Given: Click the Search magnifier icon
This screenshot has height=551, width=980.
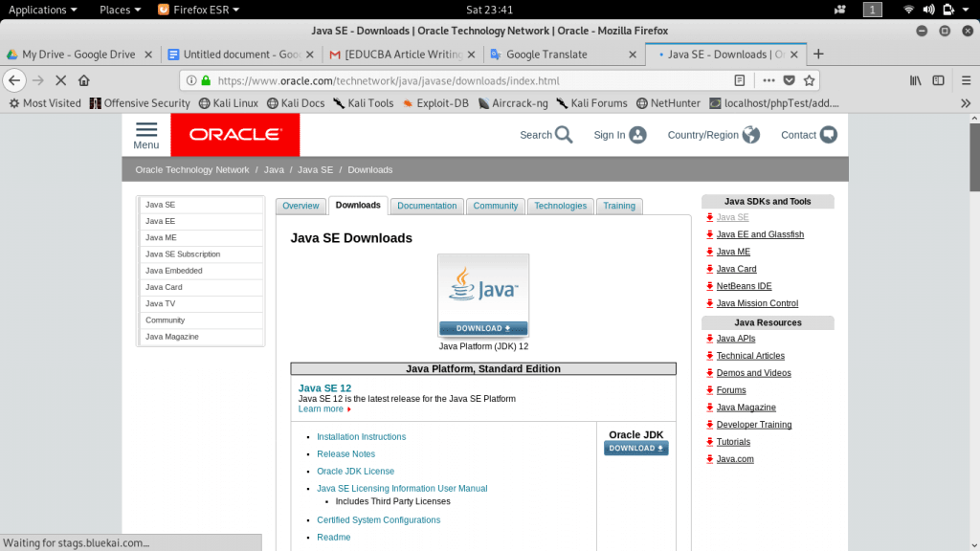Looking at the screenshot, I should click(x=564, y=135).
